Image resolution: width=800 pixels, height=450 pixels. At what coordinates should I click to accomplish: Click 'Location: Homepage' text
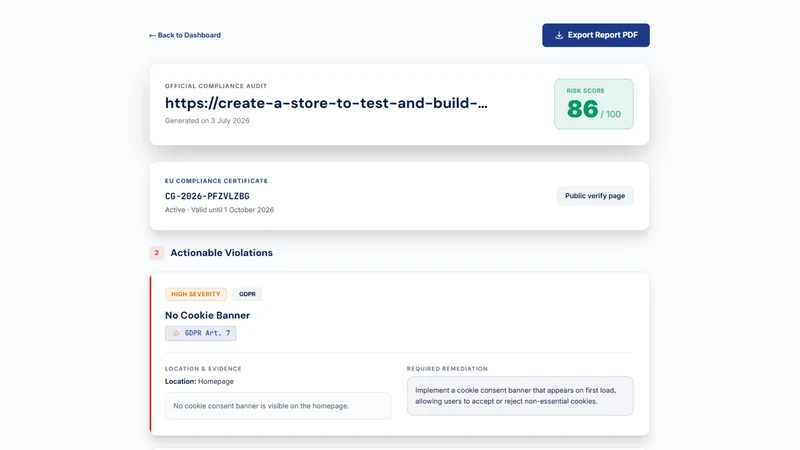pos(199,382)
